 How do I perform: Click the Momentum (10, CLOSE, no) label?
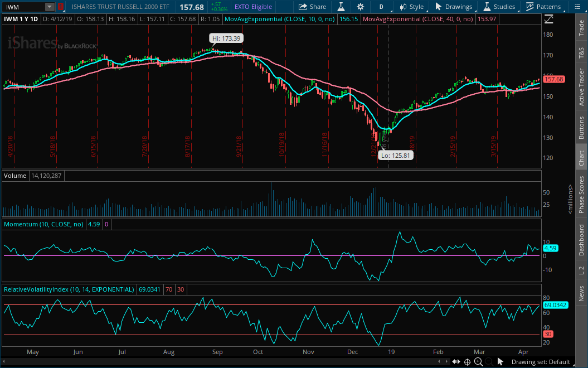coord(43,224)
